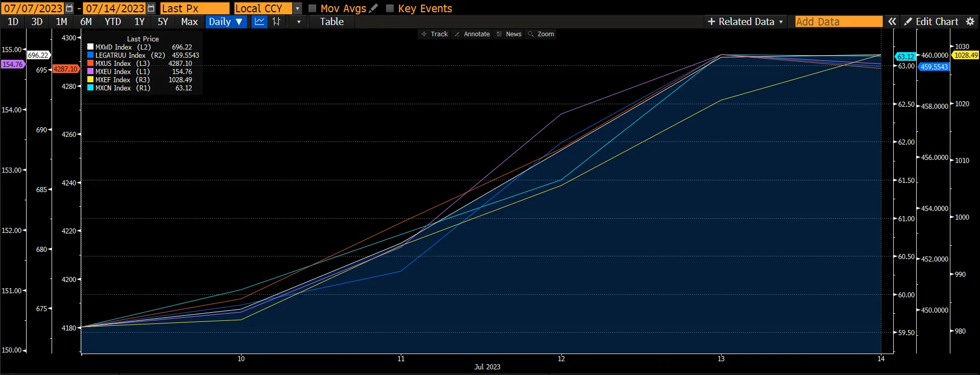Screen dimensions: 980x375
Task: Click the white MXWD Index legend swatch
Action: coord(90,47)
